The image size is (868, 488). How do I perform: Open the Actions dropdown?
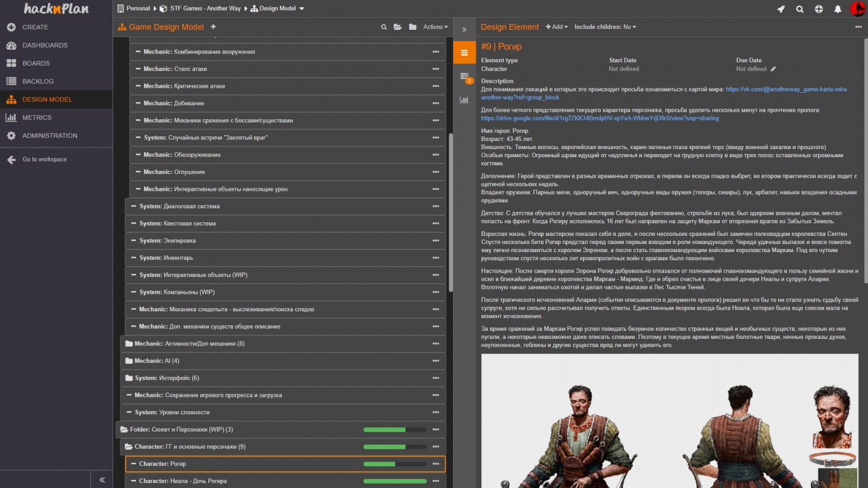436,27
